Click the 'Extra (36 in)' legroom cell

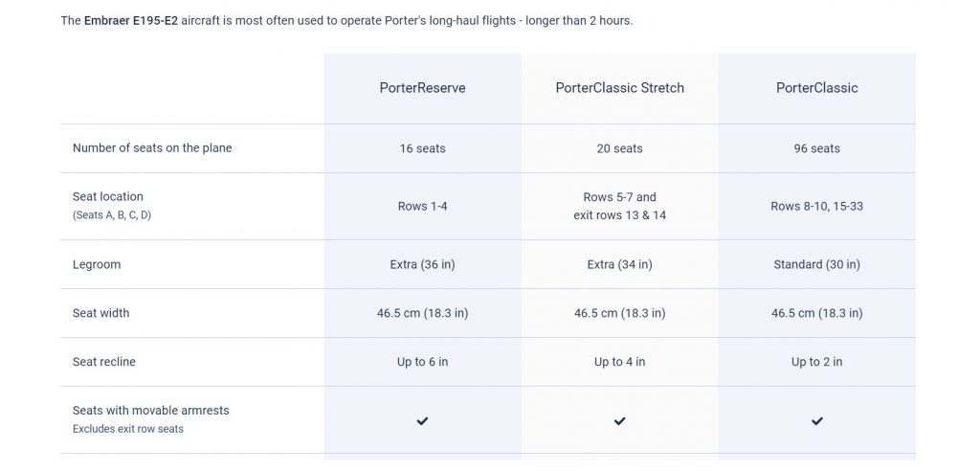(422, 264)
